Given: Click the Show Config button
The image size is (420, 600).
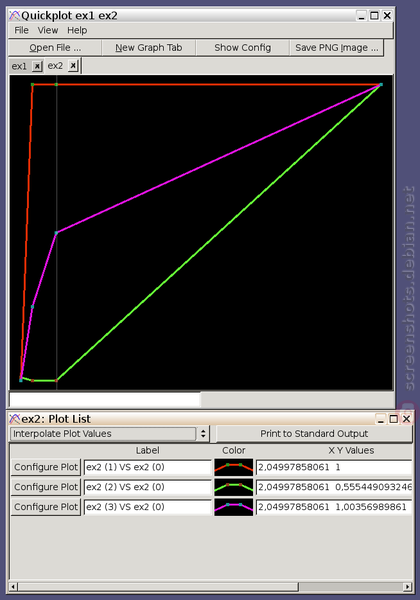Looking at the screenshot, I should coord(243,48).
